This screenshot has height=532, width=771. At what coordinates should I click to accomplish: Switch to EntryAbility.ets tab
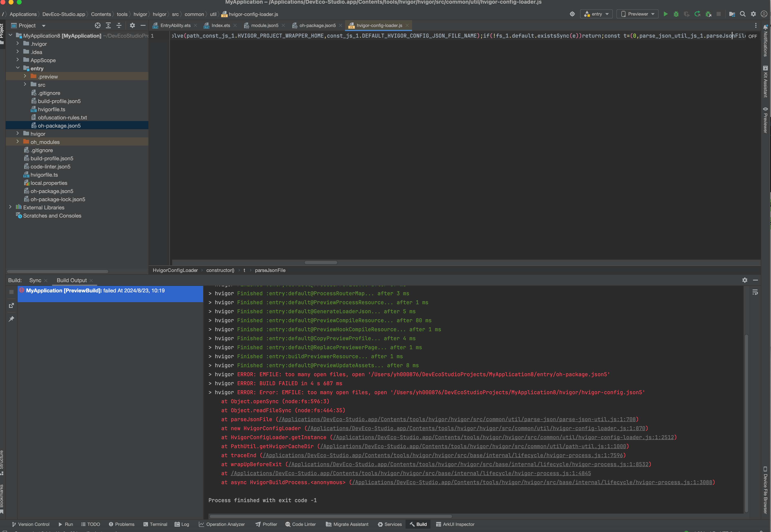coord(175,25)
